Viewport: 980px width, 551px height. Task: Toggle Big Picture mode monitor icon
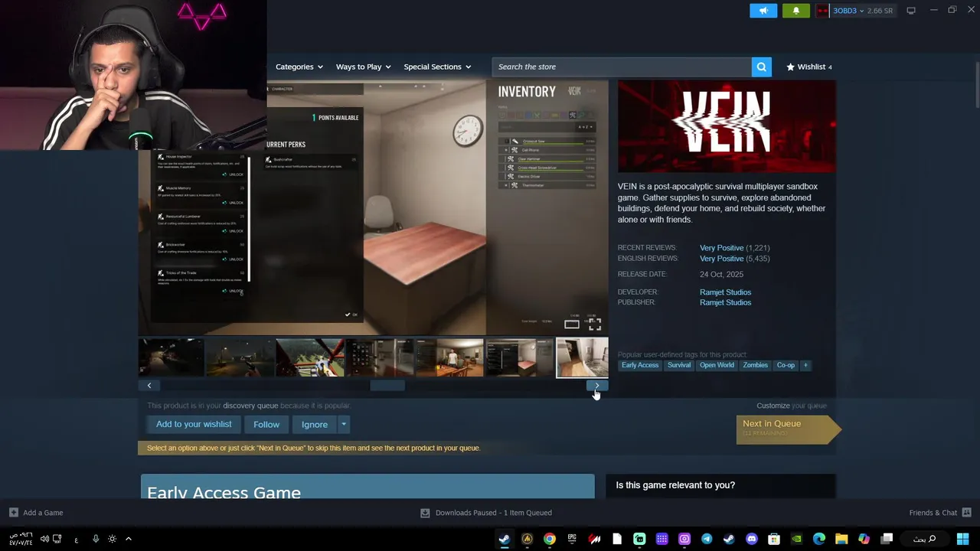[911, 11]
